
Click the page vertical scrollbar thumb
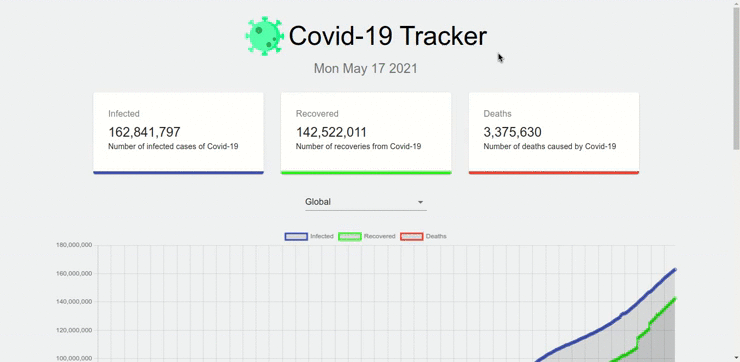[736, 79]
